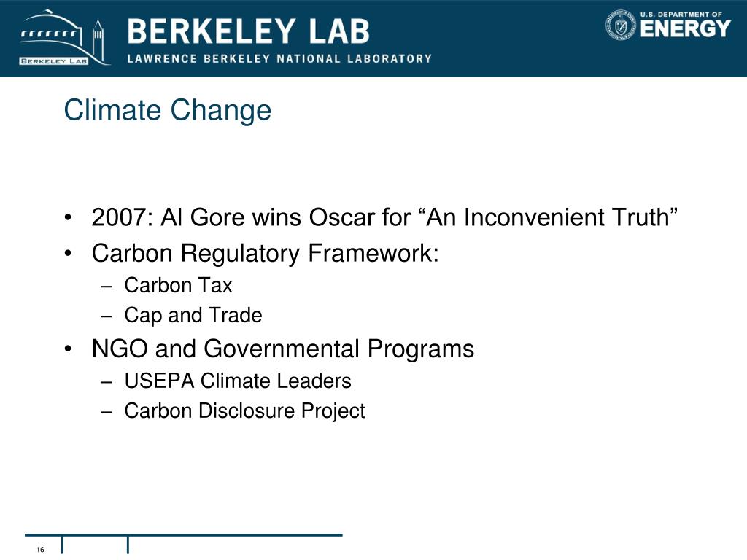
Task: Click the blue footer divider line
Action: click(x=183, y=534)
